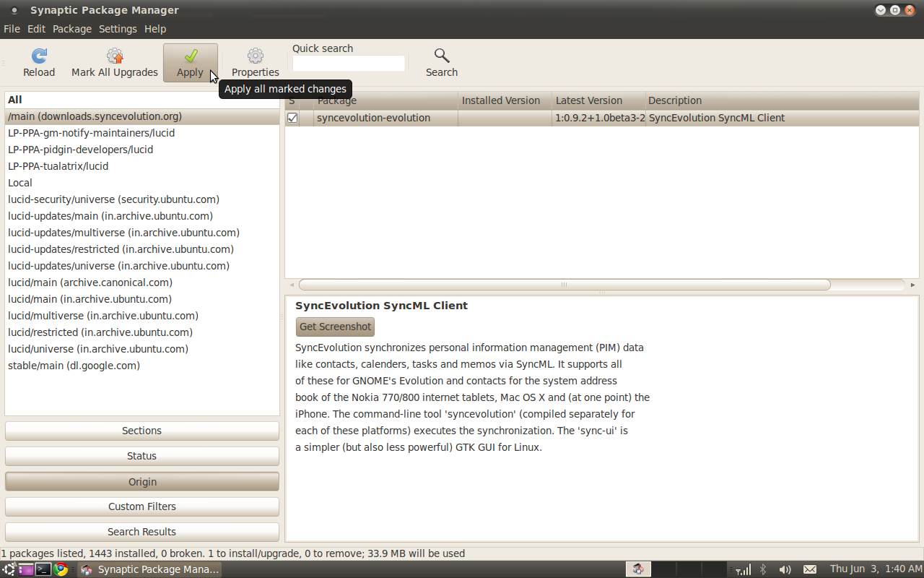Click the Synaptic Package Manager taskbar button
Viewport: 924px width, 578px height.
(149, 569)
